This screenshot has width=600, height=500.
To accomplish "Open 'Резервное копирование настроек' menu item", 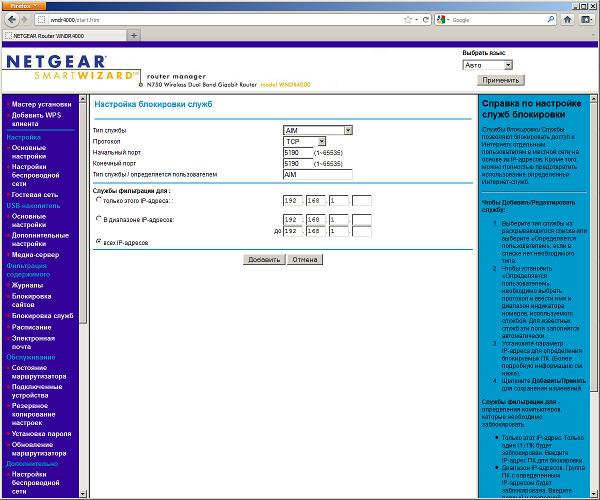I will (34, 414).
